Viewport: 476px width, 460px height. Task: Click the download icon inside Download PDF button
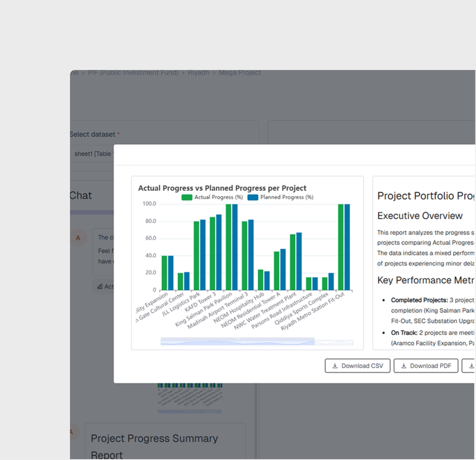404,366
